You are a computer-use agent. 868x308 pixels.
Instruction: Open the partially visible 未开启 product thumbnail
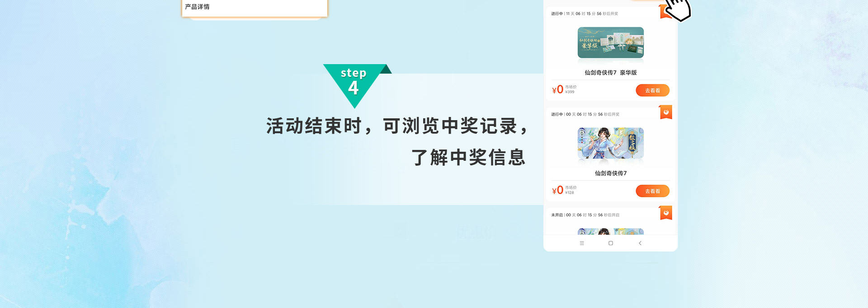tap(611, 231)
